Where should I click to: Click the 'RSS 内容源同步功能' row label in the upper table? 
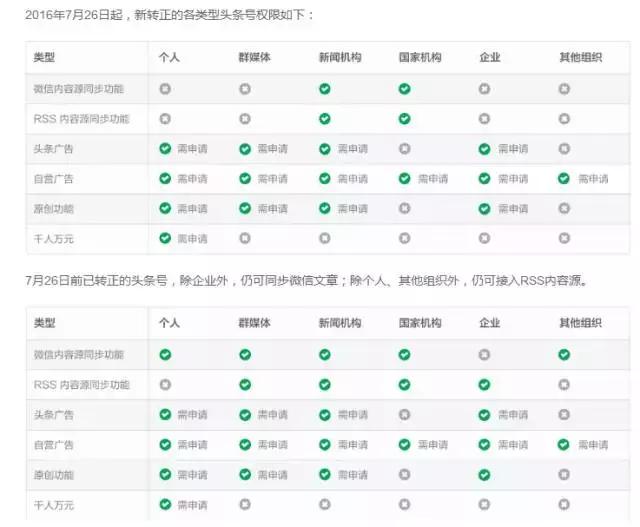coord(81,119)
